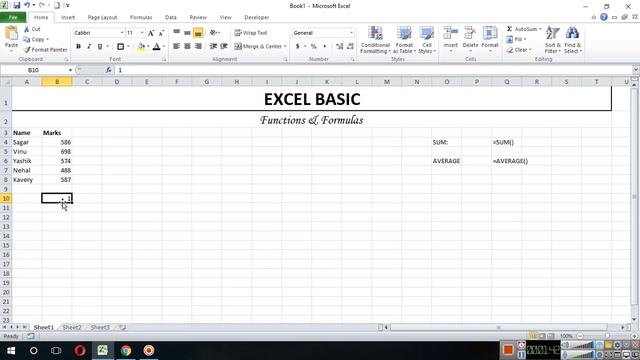Set Top Align vertical alignment
The image size is (640, 360).
pos(176,33)
